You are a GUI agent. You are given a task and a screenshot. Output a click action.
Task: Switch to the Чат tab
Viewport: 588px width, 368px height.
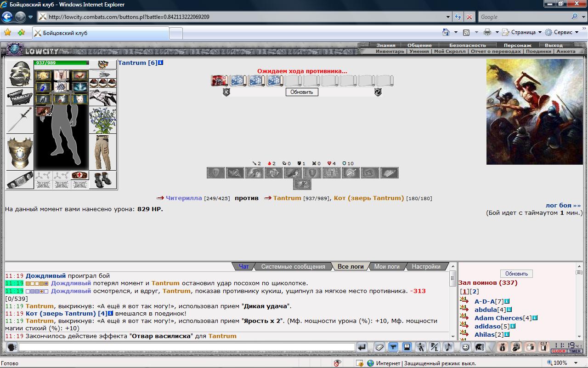(243, 266)
